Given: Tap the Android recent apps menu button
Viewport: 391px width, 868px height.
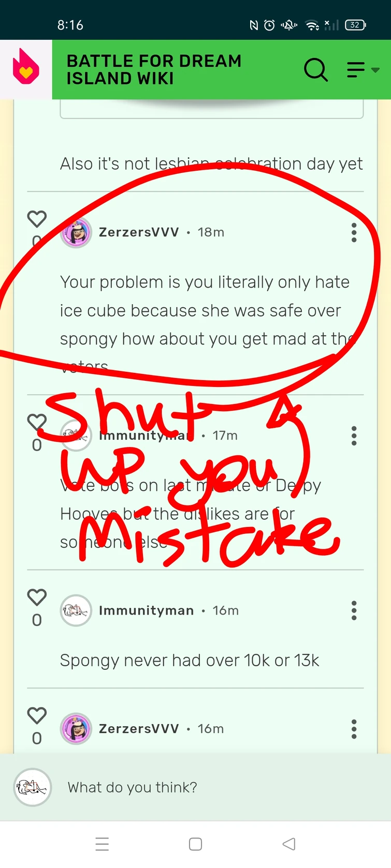Looking at the screenshot, I should coord(102,844).
